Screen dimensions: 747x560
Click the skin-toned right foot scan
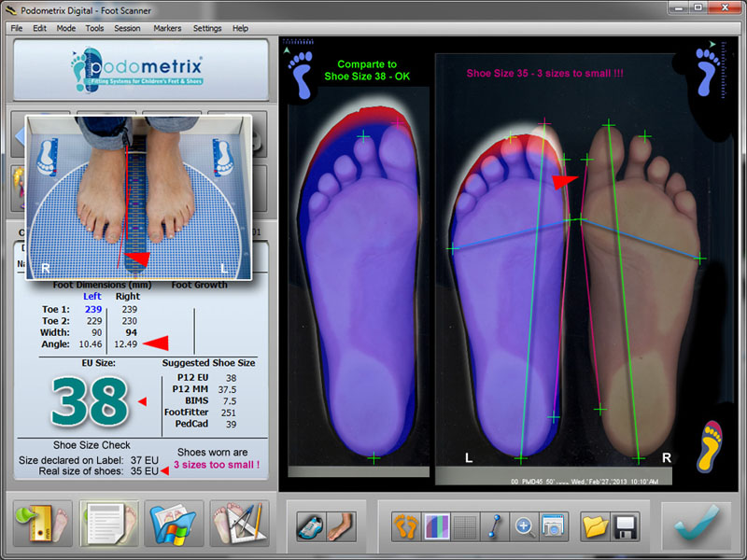tap(641, 293)
